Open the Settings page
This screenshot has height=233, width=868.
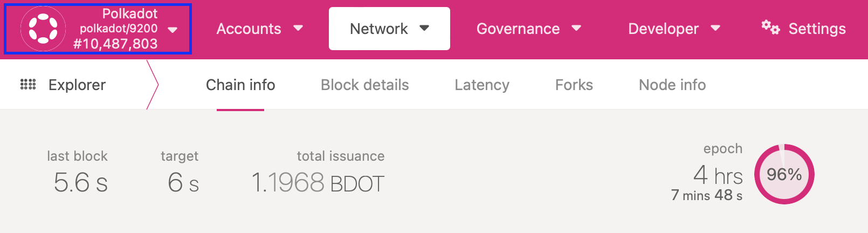point(817,29)
